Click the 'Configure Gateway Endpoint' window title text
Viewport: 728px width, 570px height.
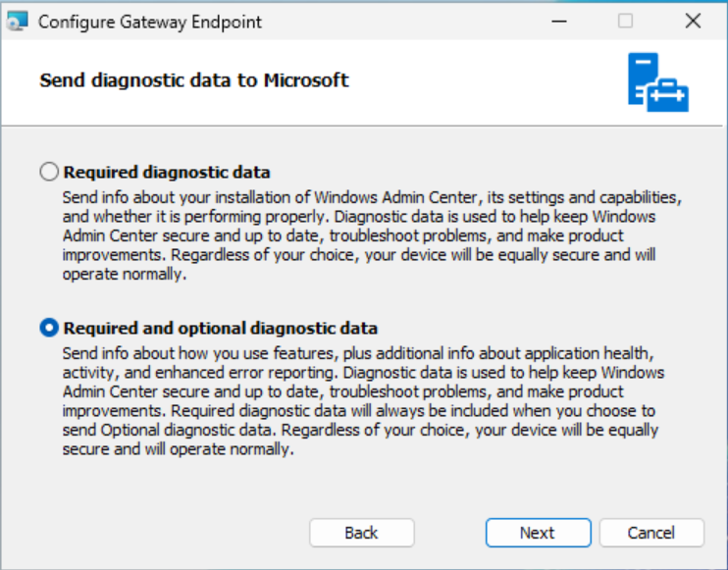coord(150,22)
